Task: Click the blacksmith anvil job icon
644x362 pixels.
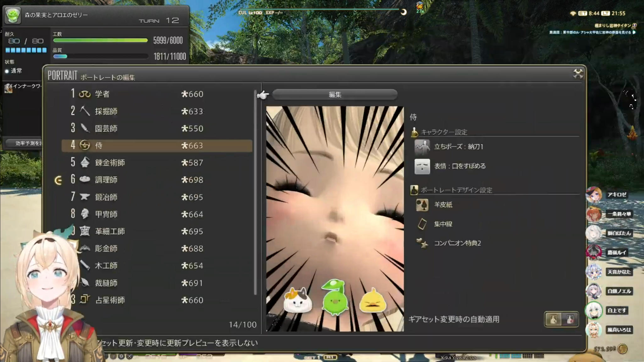Action: [85, 197]
